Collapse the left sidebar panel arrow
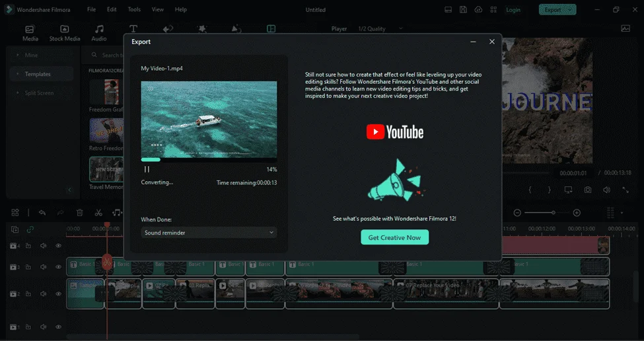The height and width of the screenshot is (341, 644). coord(69,190)
